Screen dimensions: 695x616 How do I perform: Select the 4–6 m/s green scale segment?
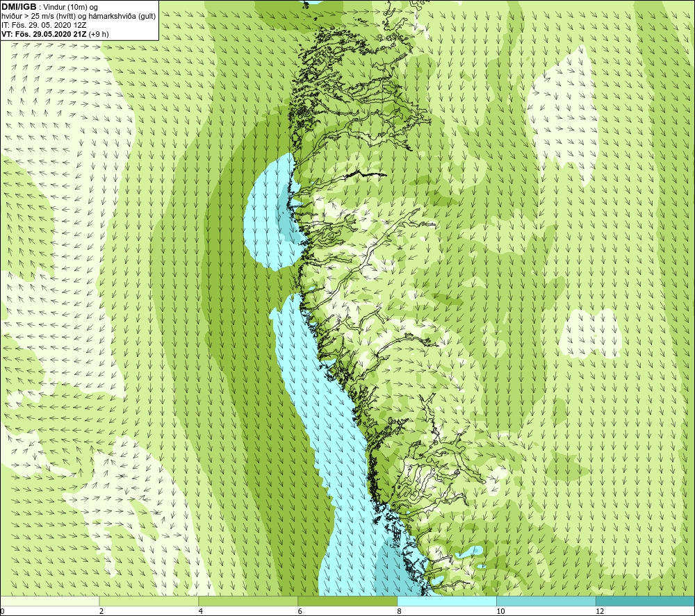[x=248, y=601]
